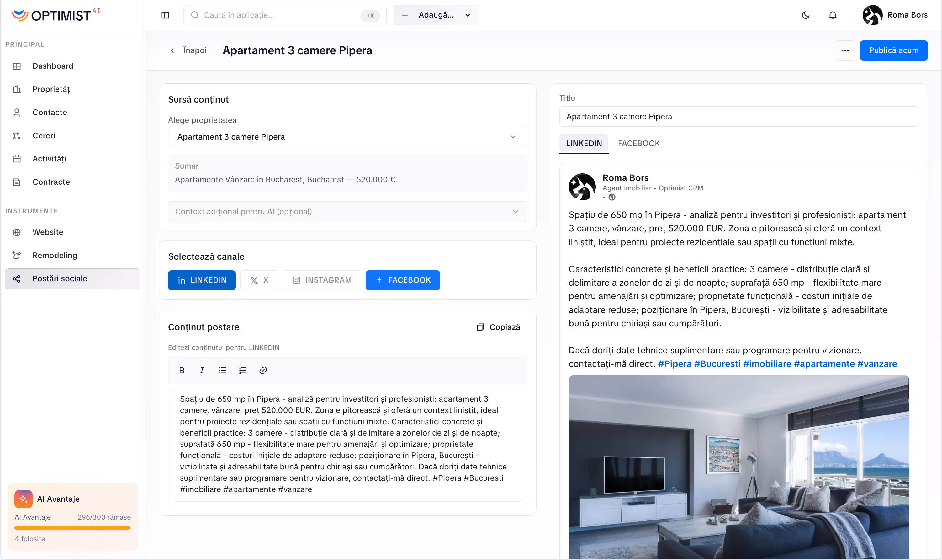Open the Adaugă dropdown menu
Image resolution: width=942 pixels, height=560 pixels.
pos(436,15)
